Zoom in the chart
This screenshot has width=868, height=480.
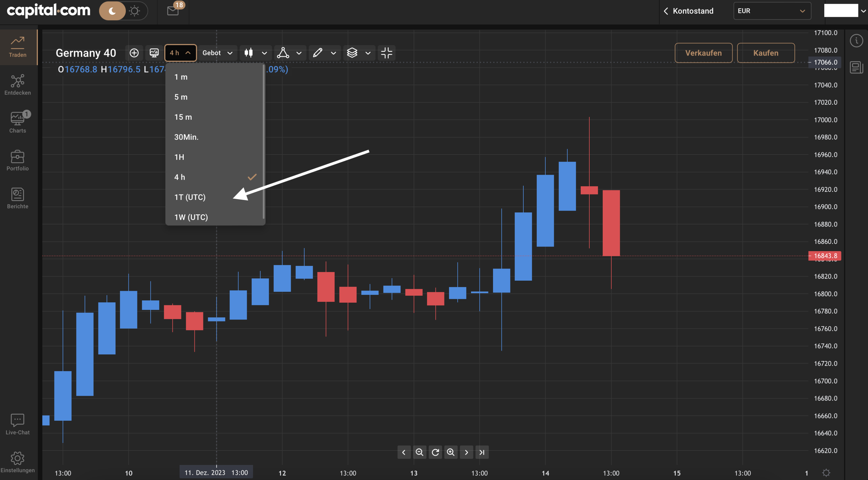click(x=451, y=452)
